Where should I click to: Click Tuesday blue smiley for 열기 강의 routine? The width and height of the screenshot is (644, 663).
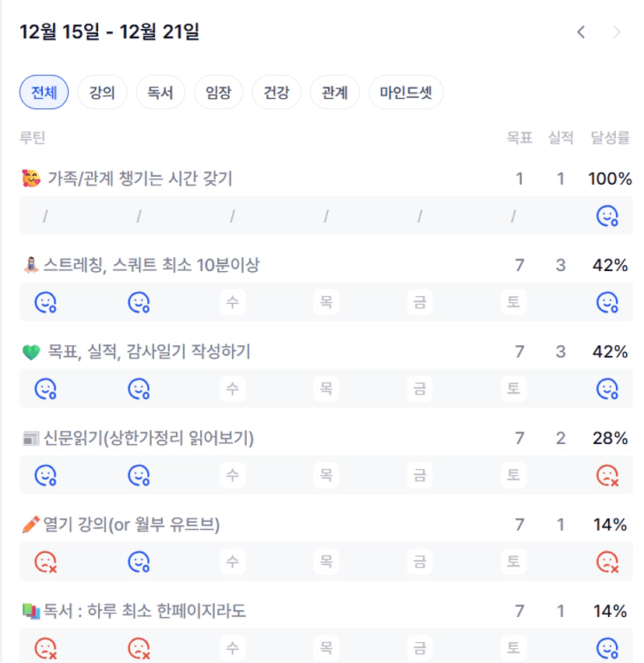pos(139,561)
